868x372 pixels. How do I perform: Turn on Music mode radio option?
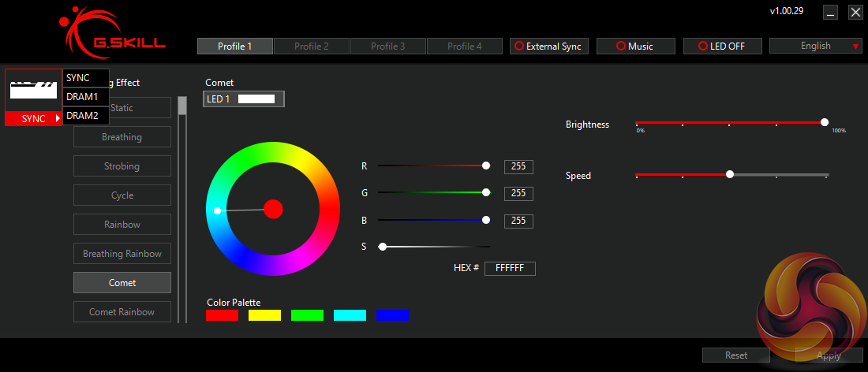(635, 46)
